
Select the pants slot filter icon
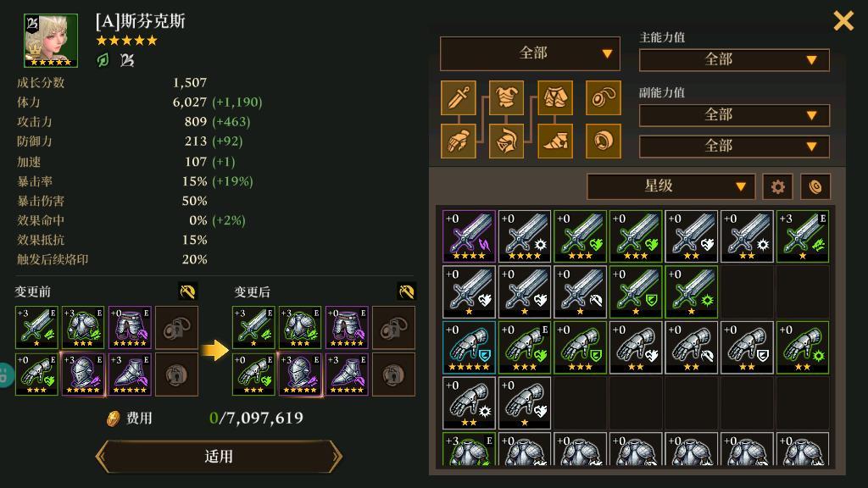(555, 98)
